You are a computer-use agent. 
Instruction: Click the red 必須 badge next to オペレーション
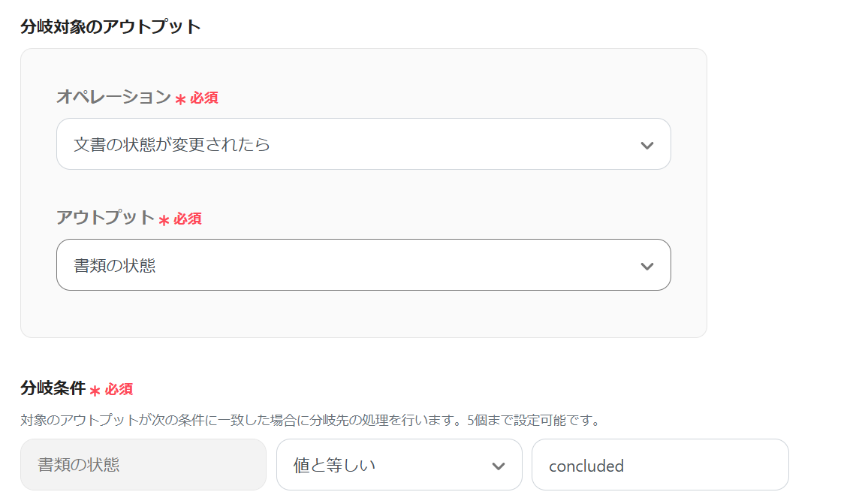[x=203, y=98]
